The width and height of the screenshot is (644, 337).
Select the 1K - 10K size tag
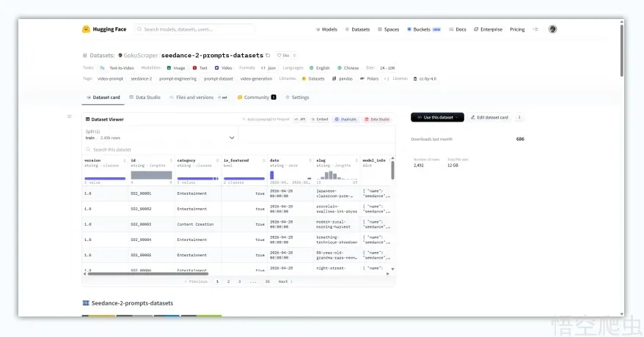(x=387, y=68)
